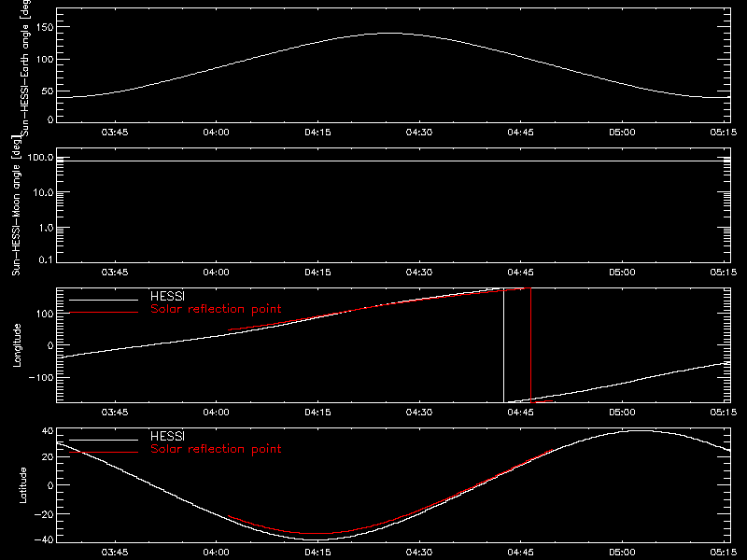Click red vertical wrap line in Longitude plot

click(x=530, y=345)
